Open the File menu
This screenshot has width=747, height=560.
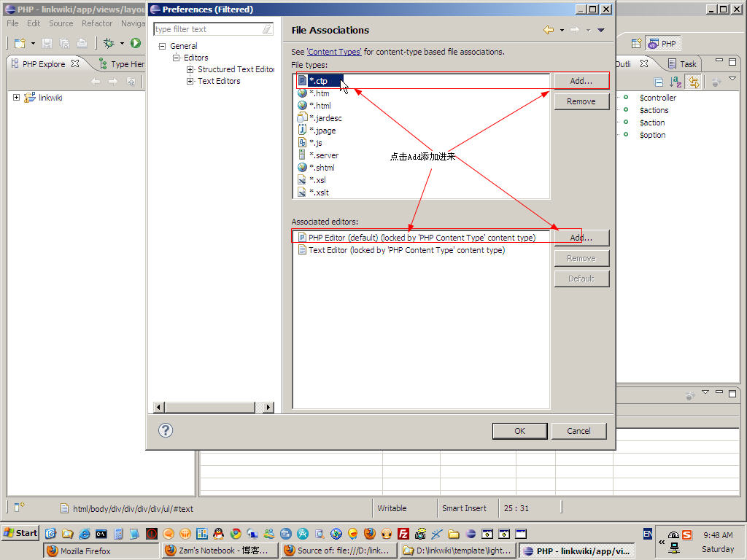(x=12, y=23)
